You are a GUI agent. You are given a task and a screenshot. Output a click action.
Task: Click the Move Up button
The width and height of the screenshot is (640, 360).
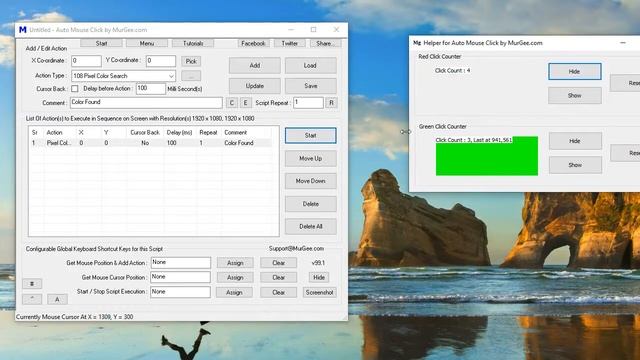311,158
